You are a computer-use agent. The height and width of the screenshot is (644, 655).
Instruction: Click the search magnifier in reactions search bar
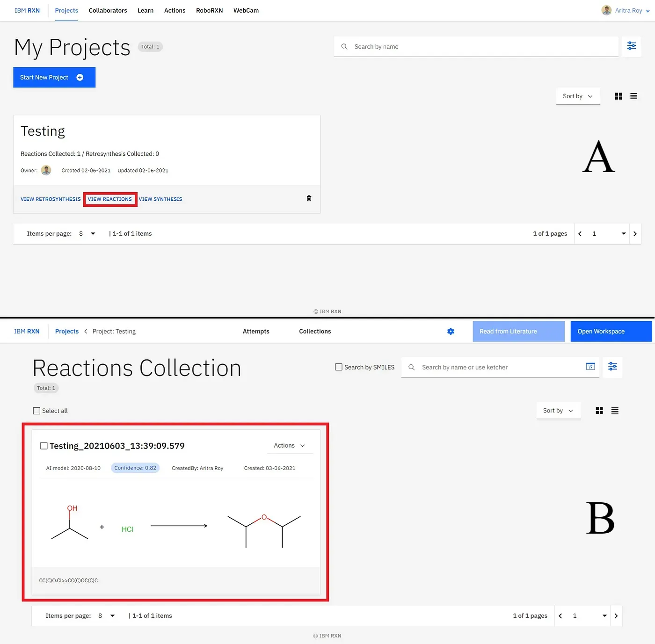coord(411,367)
